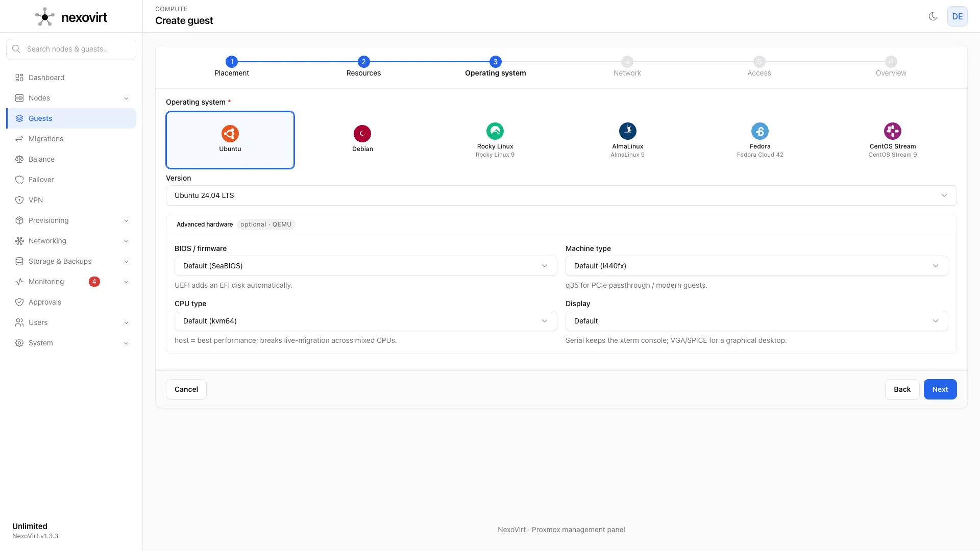
Task: Click the Back button
Action: pyautogui.click(x=902, y=389)
